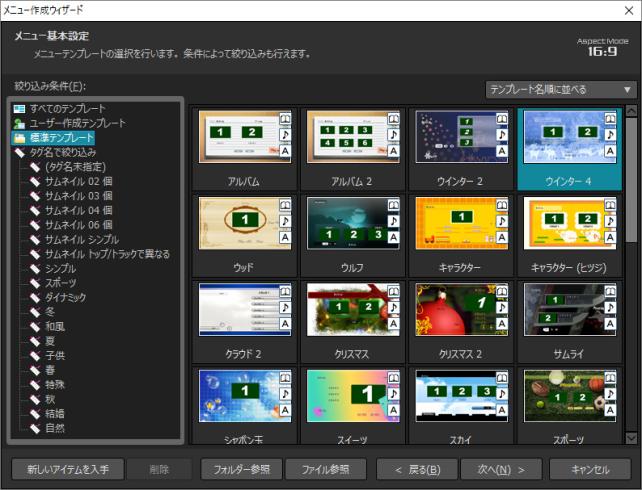Click the 新しいアイテムを入手 button
This screenshot has height=490, width=642.
pos(68,469)
